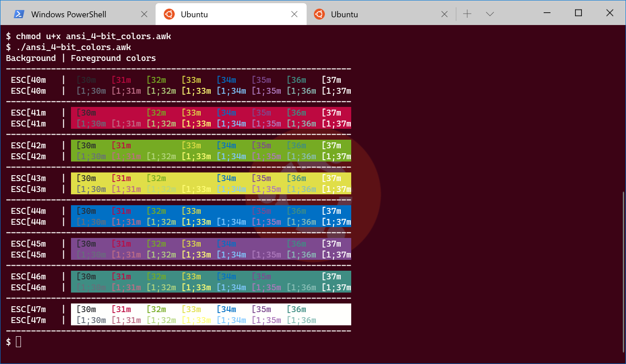Click [33m on the red ESC[41m background
The height and width of the screenshot is (364, 626).
pyautogui.click(x=191, y=113)
